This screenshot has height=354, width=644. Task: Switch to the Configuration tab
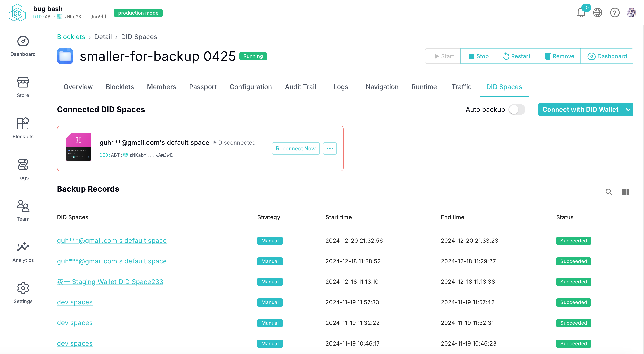(250, 87)
